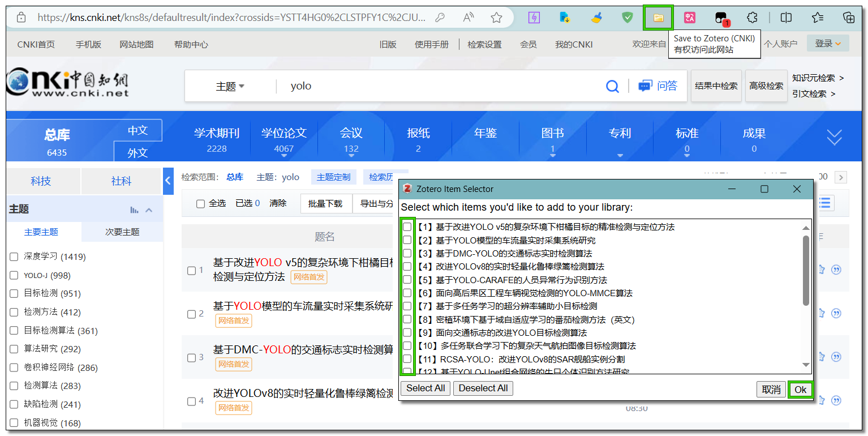Switch to 次要主题 tab

(x=122, y=232)
